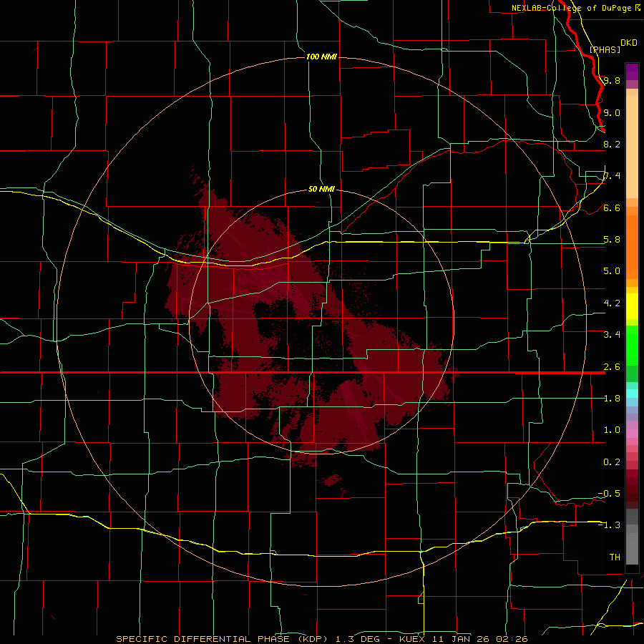644x644 pixels.
Task: Pick the pink segment of the color bar
Action: click(632, 434)
